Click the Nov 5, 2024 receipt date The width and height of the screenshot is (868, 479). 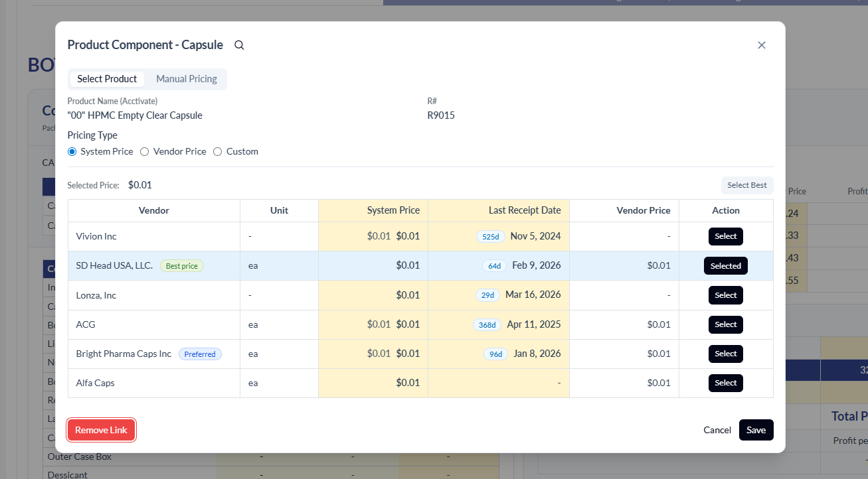536,236
